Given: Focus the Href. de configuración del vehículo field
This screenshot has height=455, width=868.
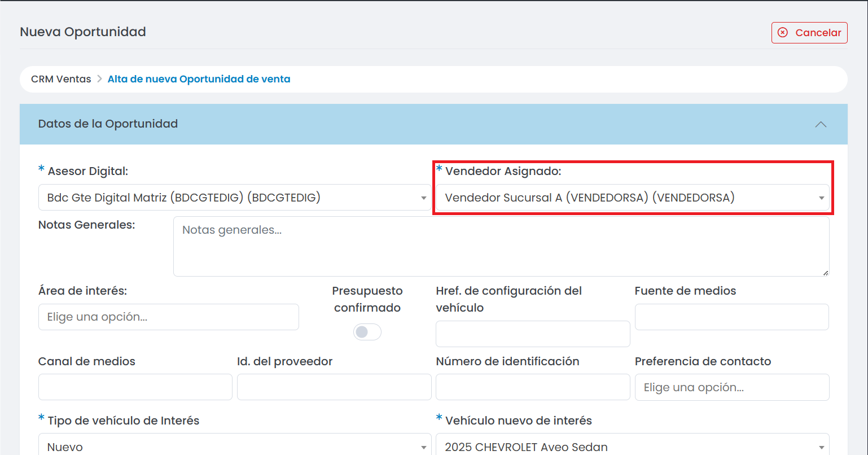Looking at the screenshot, I should coord(533,334).
